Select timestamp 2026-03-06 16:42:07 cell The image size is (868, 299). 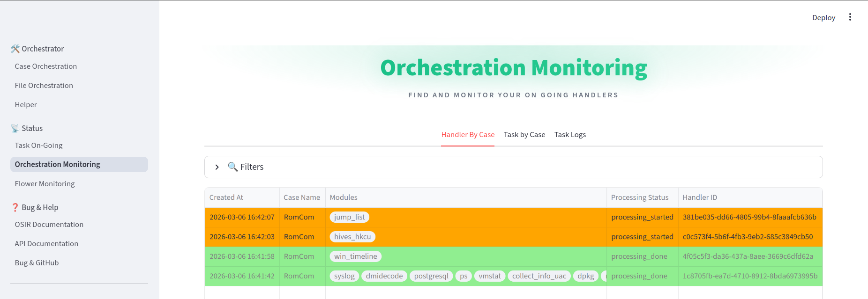tap(242, 217)
